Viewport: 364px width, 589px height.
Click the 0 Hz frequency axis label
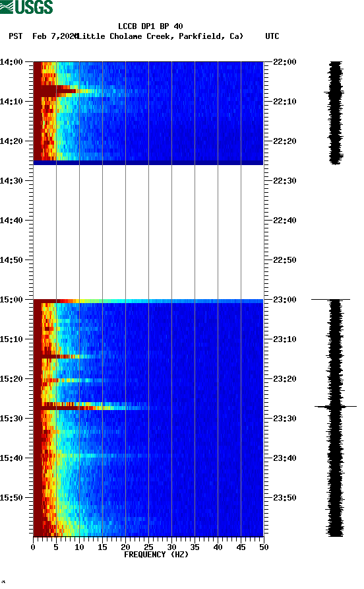coord(33,547)
